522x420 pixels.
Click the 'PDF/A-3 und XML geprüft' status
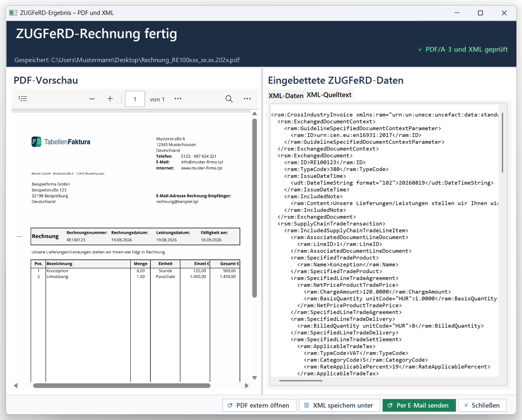tap(463, 49)
